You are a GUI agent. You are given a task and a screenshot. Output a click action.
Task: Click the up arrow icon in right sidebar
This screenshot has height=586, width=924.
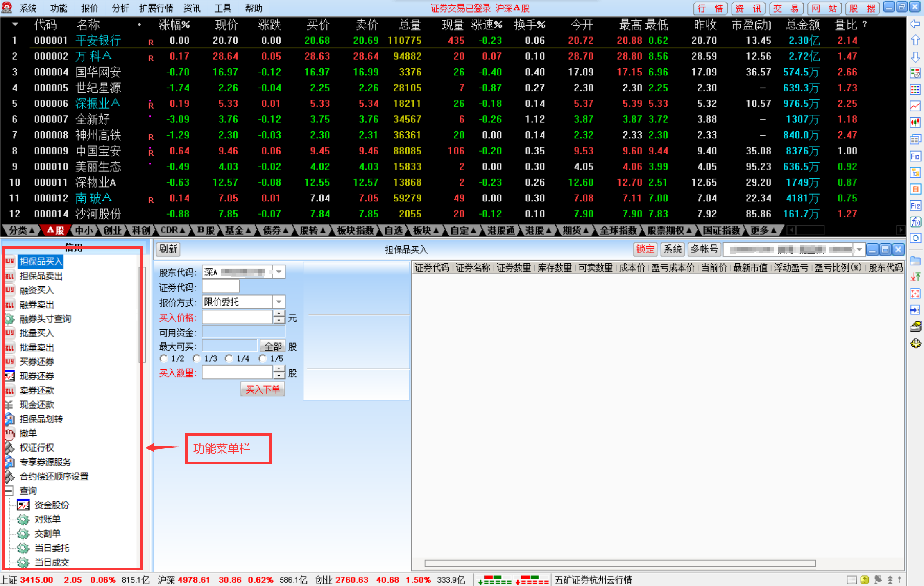915,40
